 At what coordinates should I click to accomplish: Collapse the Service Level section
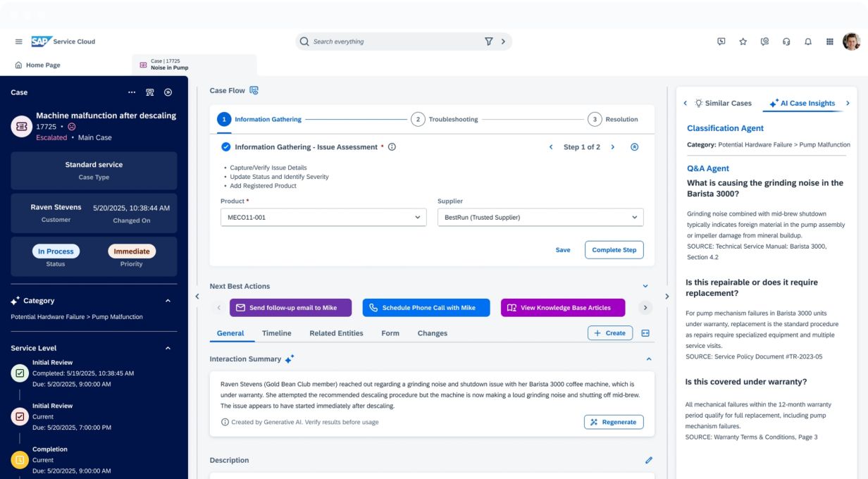pos(168,348)
